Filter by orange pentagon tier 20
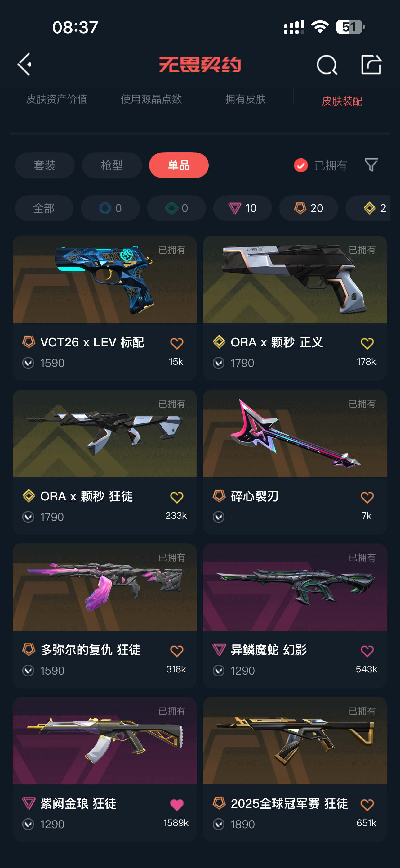 pos(309,208)
